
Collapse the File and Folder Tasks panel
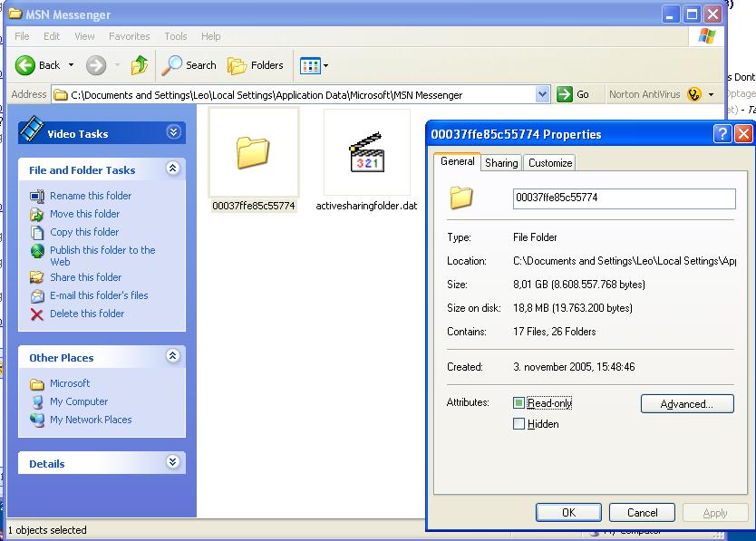click(x=173, y=169)
